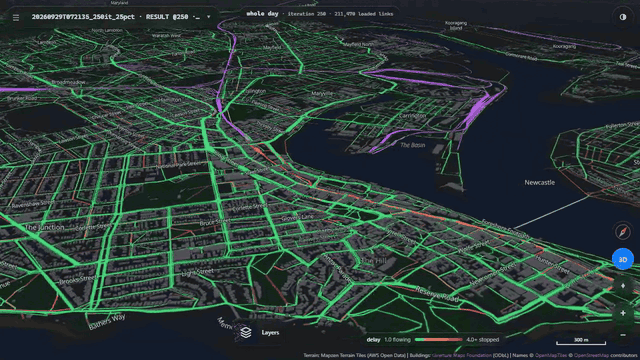Open the Overture Maps Foundation link

462,356
